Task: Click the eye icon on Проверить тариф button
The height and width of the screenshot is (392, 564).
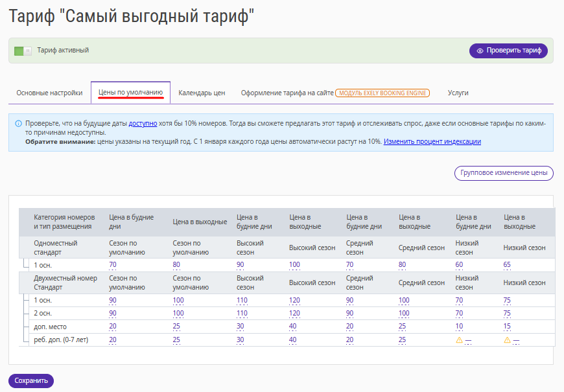Action: (x=480, y=51)
